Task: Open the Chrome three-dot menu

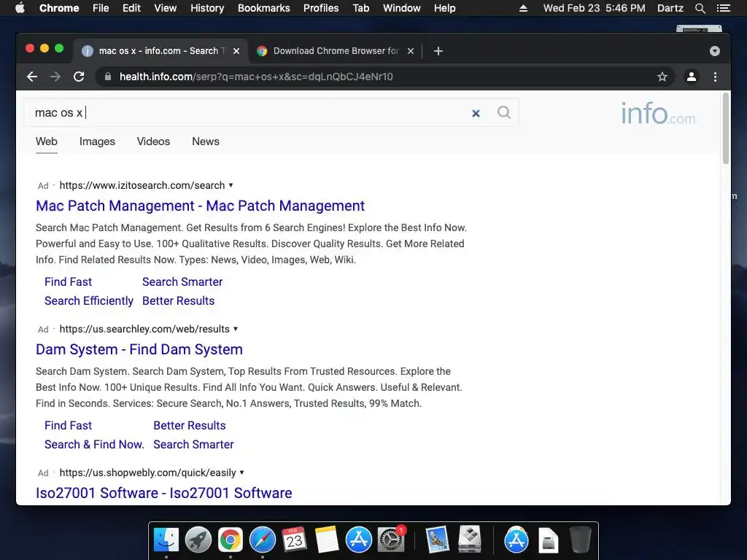Action: click(715, 77)
